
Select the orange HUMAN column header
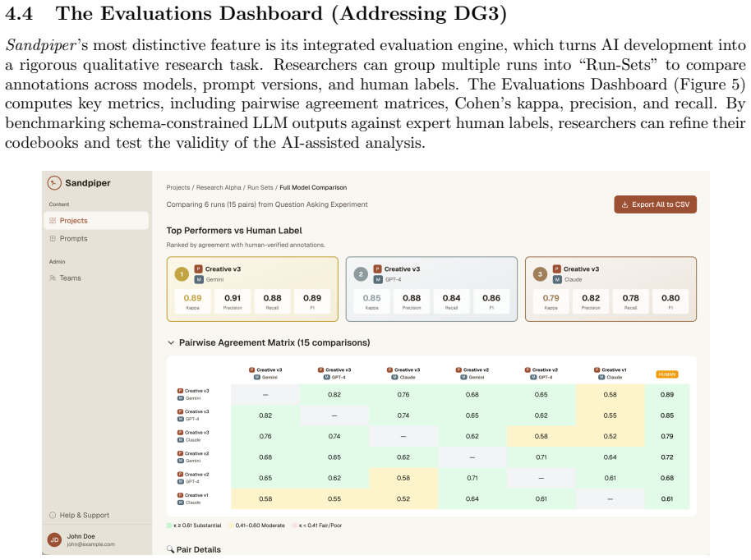[666, 374]
